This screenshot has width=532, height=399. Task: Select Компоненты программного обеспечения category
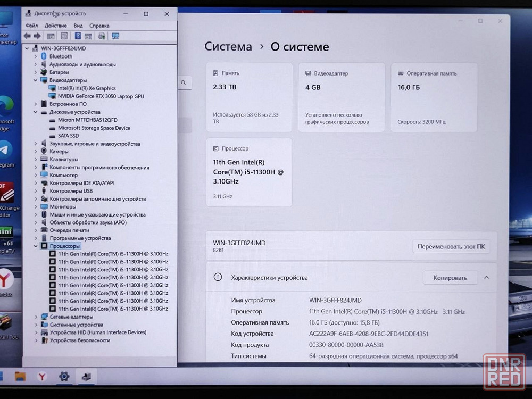[99, 167]
